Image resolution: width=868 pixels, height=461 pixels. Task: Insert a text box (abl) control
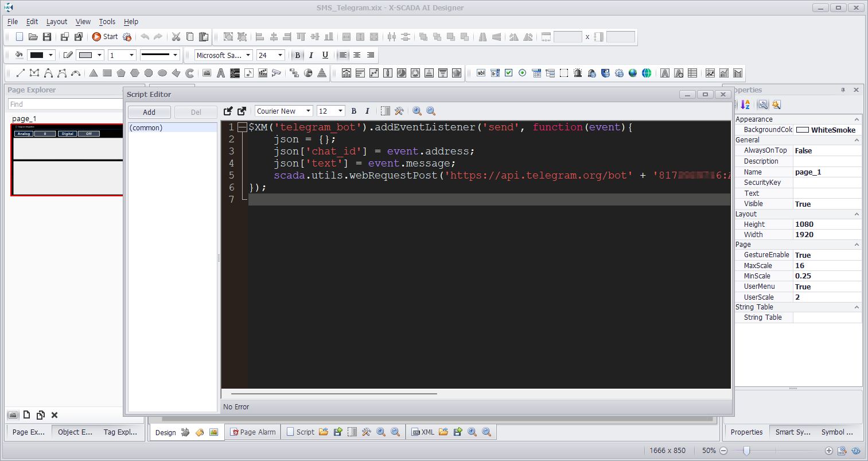click(x=481, y=73)
